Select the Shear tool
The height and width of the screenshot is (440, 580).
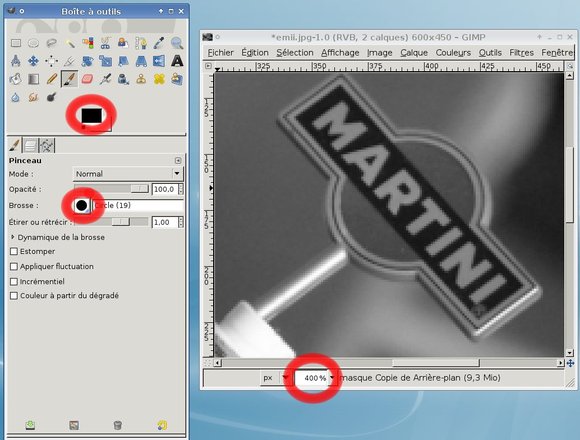click(x=123, y=61)
